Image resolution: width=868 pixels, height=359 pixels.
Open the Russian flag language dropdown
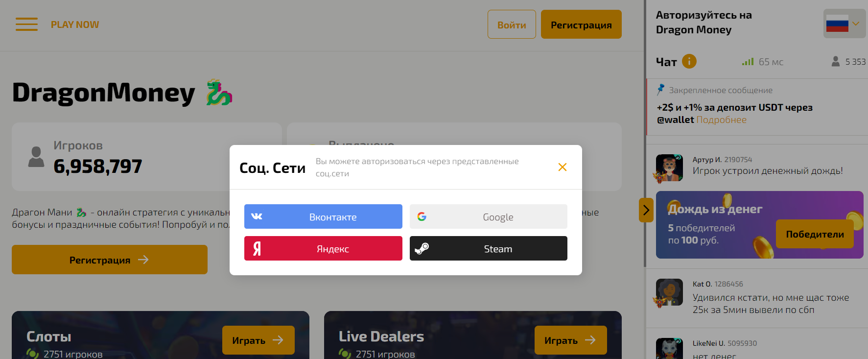click(845, 24)
